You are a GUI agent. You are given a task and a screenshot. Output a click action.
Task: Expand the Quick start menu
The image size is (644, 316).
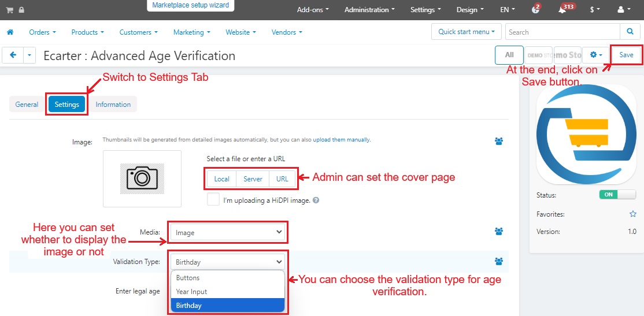(467, 32)
